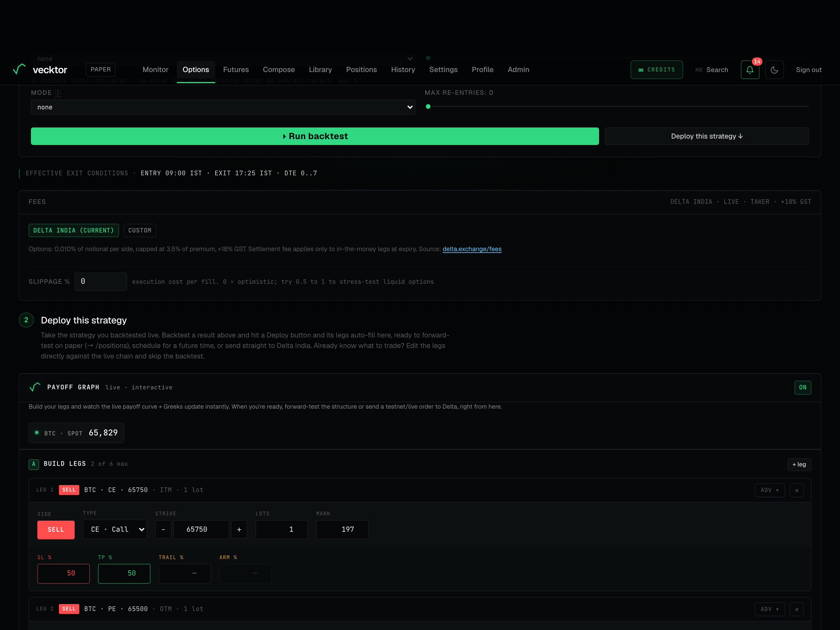Click the Leg 2 SELL header badge

click(x=69, y=609)
